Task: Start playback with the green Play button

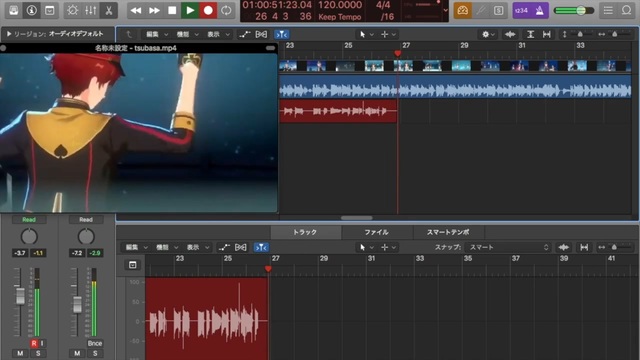Action: (x=190, y=10)
